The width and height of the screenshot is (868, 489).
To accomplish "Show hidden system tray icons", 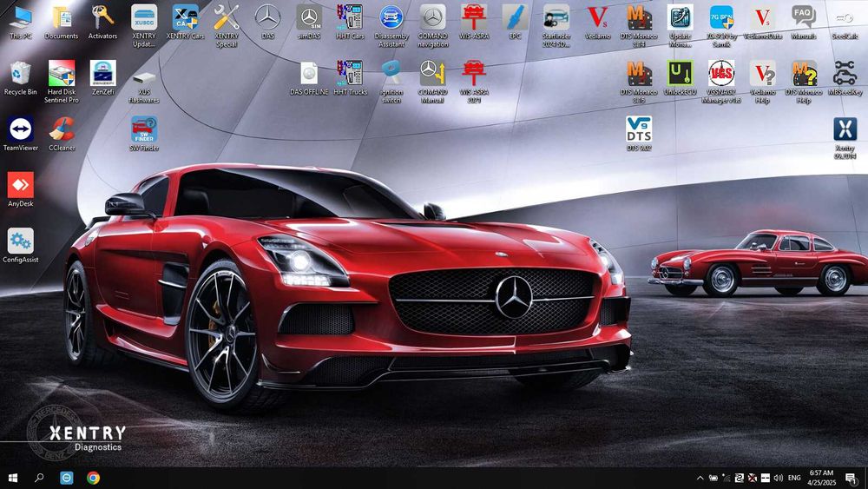I will click(700, 478).
